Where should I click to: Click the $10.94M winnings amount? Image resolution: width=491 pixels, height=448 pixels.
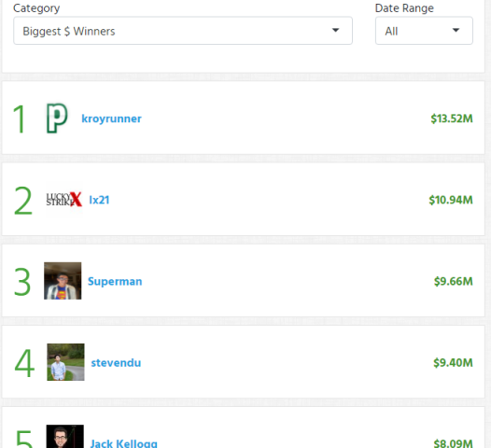point(451,200)
